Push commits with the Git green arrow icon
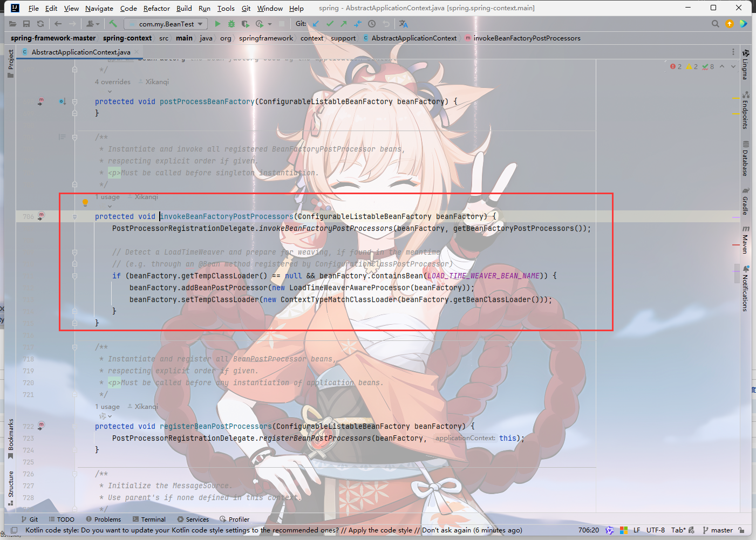This screenshot has width=756, height=540. pyautogui.click(x=344, y=24)
